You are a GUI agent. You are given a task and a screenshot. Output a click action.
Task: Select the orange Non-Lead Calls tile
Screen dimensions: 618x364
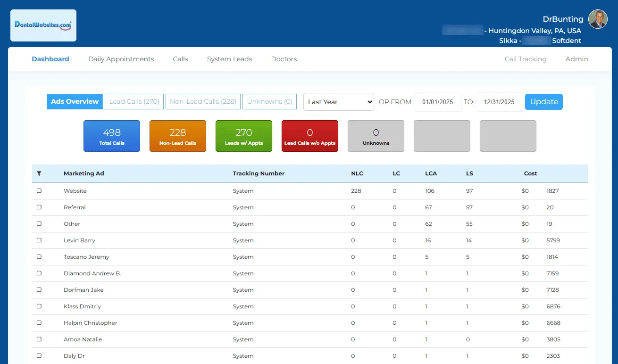point(178,136)
